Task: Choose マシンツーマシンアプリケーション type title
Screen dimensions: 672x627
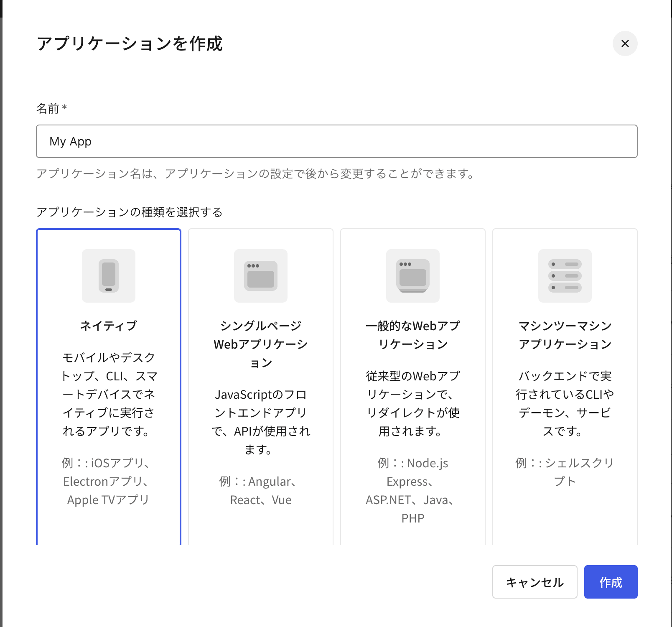Action: pos(565,335)
